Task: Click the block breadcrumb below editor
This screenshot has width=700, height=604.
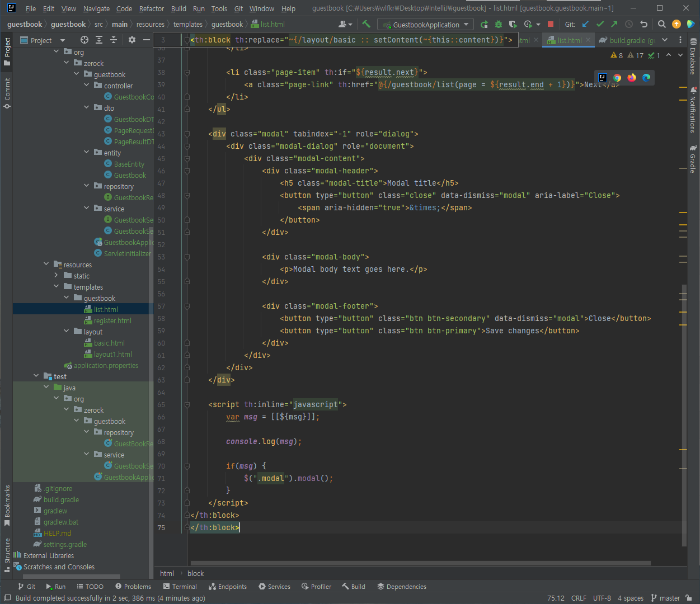Action: point(195,573)
